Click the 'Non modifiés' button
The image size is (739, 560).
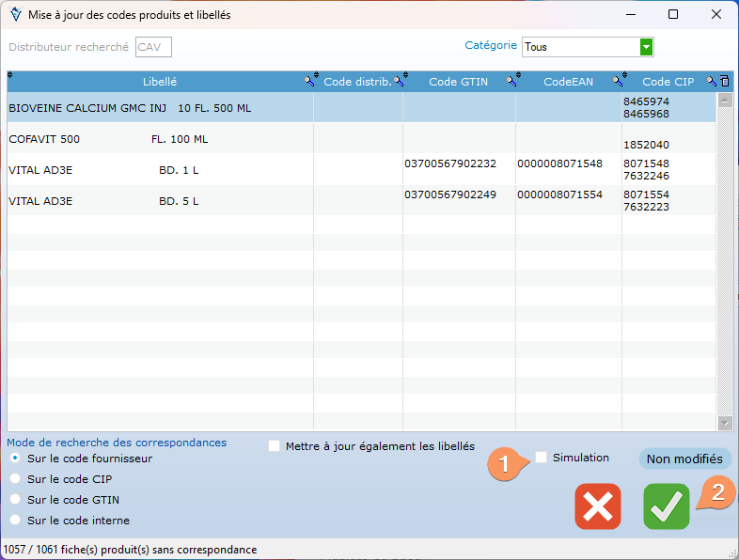pos(684,459)
